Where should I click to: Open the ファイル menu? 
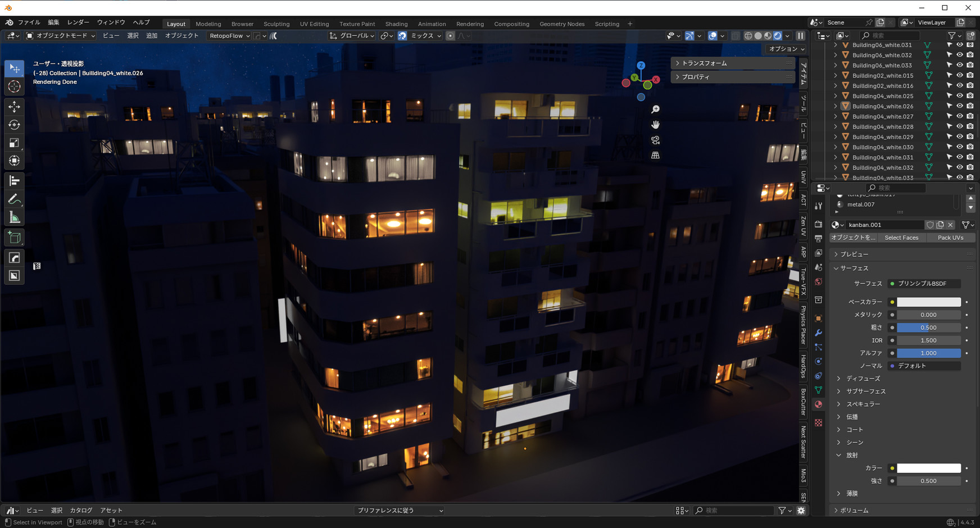point(29,22)
